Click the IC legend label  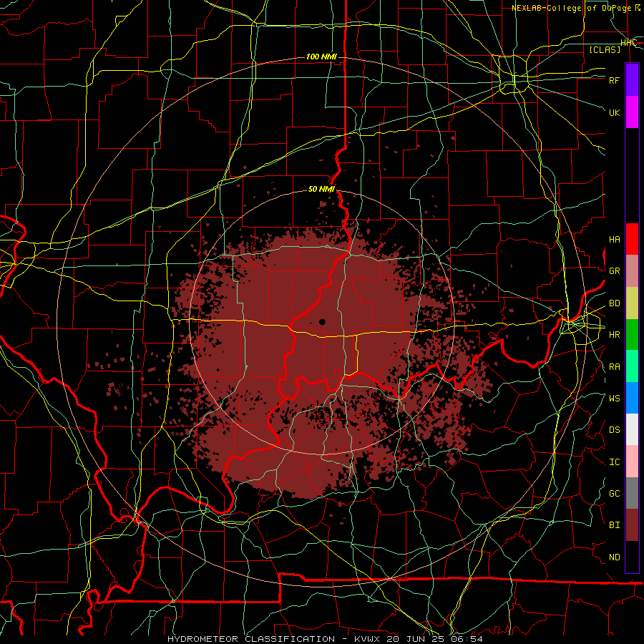click(614, 462)
